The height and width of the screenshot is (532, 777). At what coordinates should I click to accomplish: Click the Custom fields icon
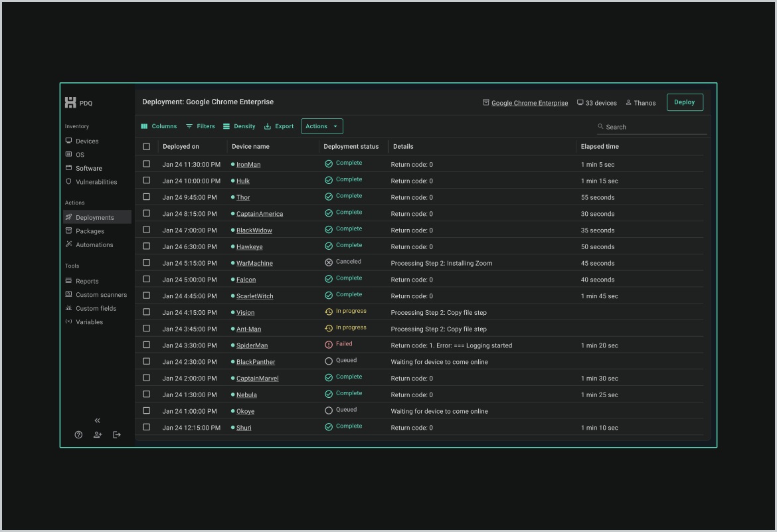(x=69, y=308)
